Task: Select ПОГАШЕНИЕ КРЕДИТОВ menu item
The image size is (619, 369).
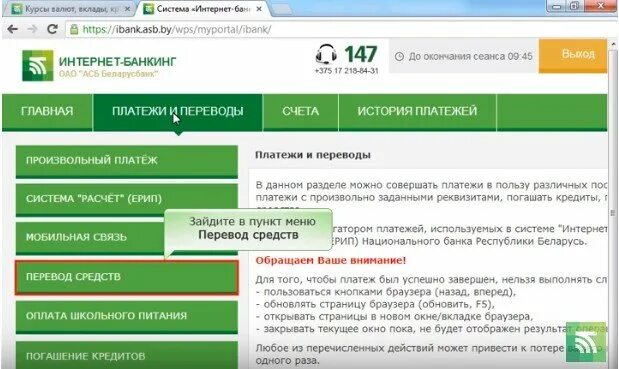Action: [x=127, y=355]
